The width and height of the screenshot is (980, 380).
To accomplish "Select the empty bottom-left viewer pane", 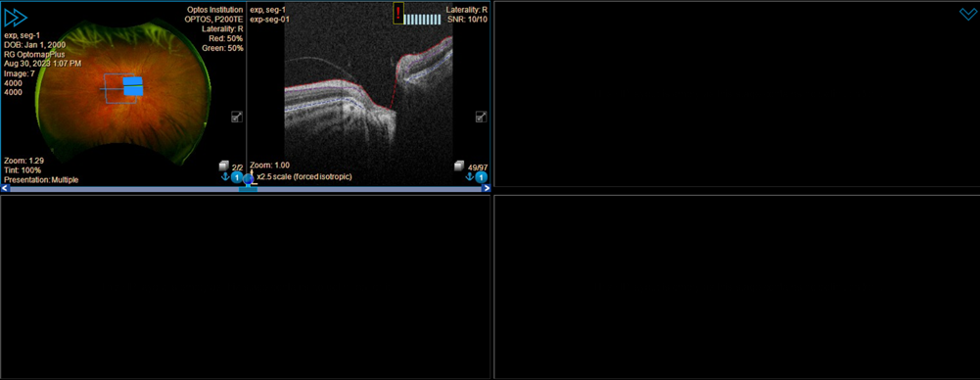I will coord(245,287).
